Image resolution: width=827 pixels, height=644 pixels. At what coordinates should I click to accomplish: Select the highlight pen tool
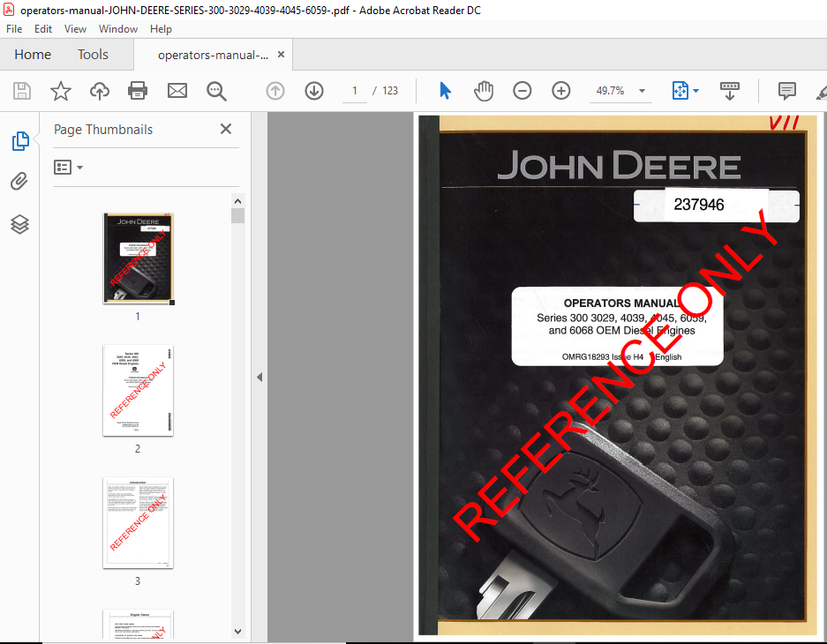[x=821, y=92]
